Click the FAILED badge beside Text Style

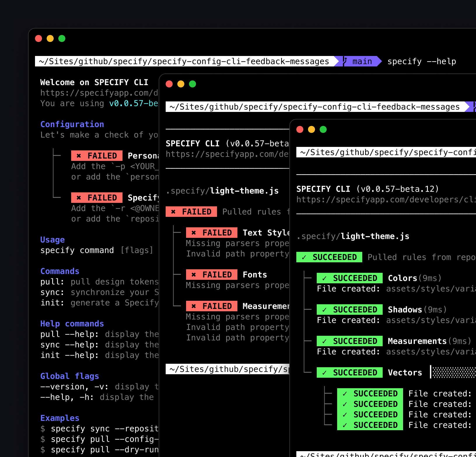coord(212,233)
